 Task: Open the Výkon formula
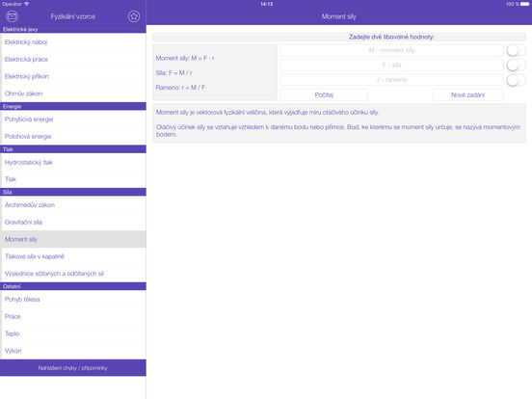(x=73, y=351)
